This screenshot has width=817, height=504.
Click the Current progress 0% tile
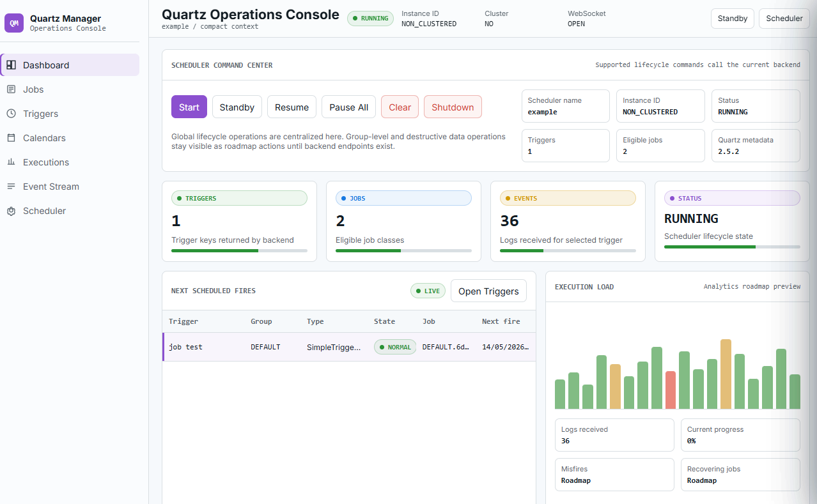740,435
